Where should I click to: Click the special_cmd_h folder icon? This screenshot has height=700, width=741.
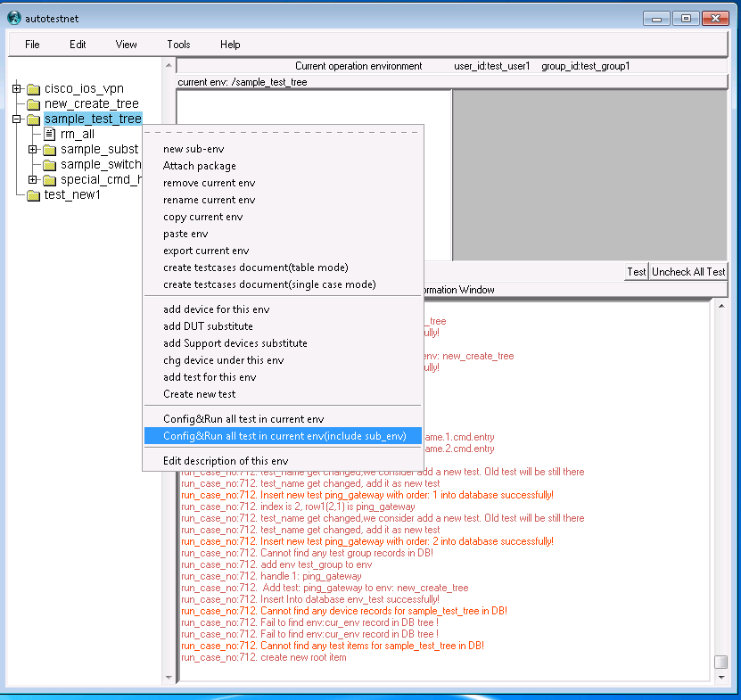[50, 180]
